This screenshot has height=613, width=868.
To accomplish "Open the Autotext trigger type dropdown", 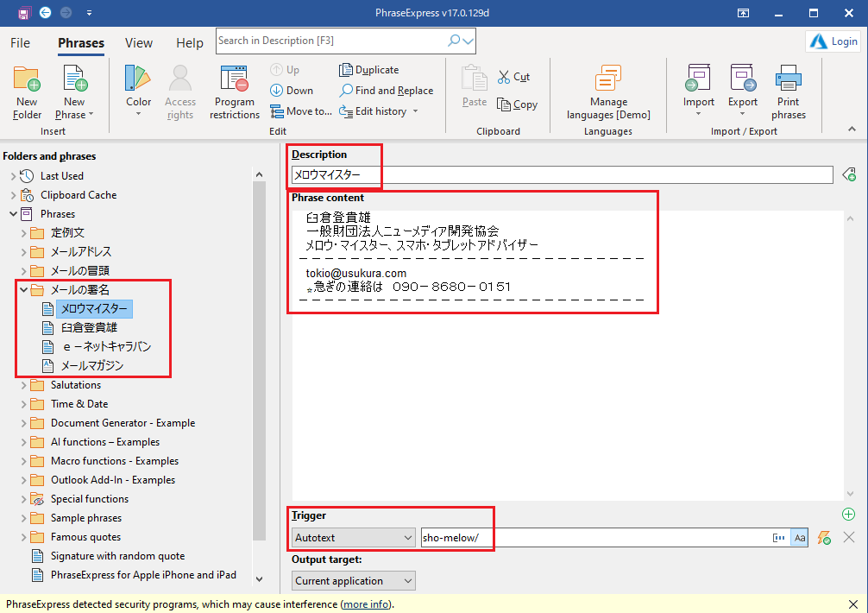I will coord(354,538).
